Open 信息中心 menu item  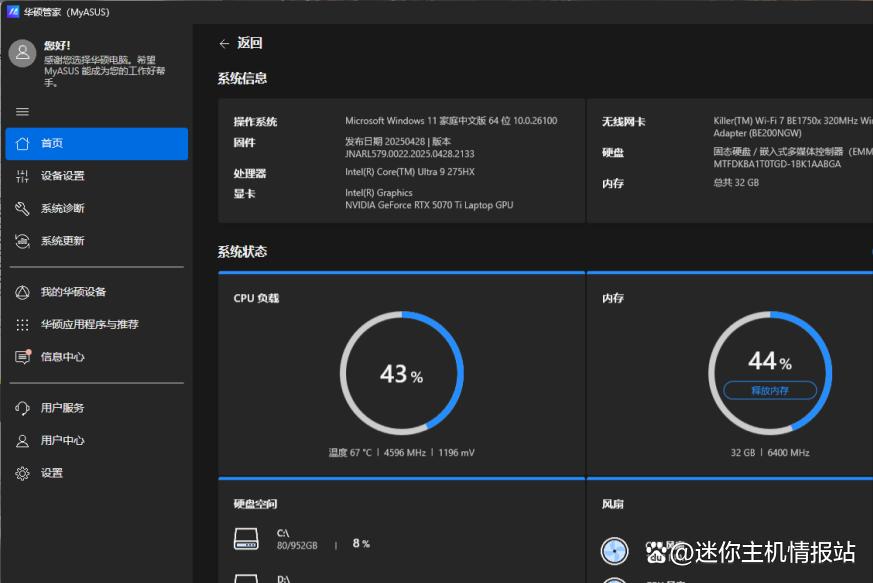pyautogui.click(x=97, y=357)
